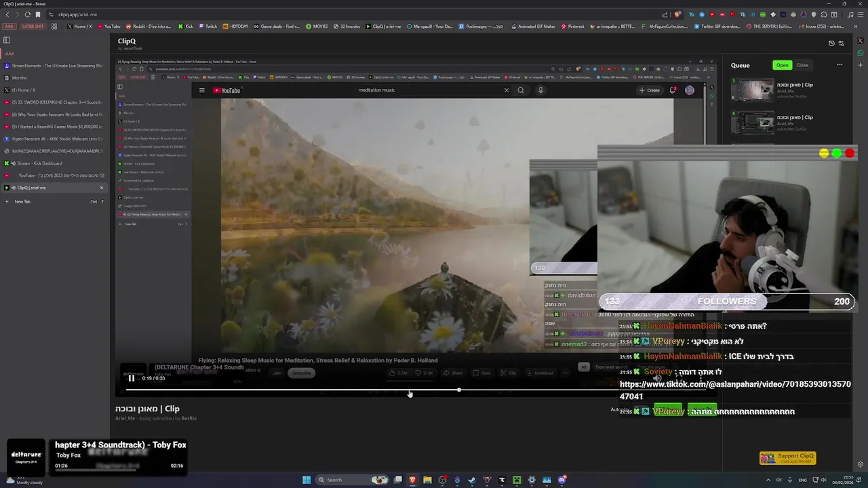Screen dimensions: 868x488
Task: Open the ENG language indicator
Action: pos(803,480)
